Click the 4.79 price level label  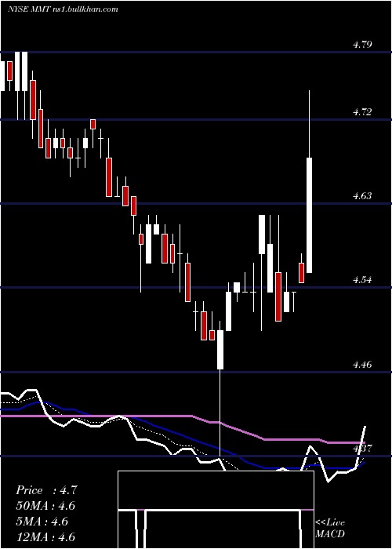[x=362, y=45]
